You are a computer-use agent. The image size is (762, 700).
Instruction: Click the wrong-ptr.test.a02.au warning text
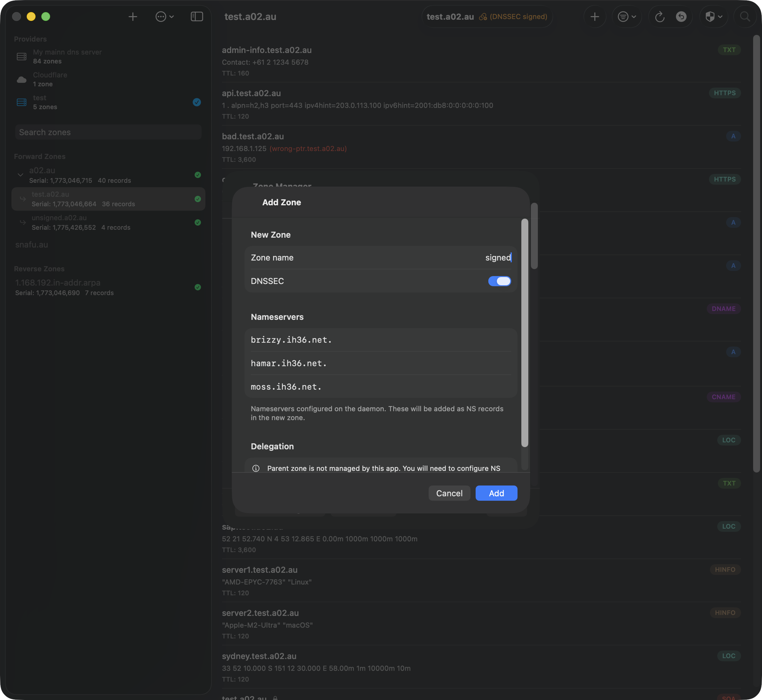[308, 149]
